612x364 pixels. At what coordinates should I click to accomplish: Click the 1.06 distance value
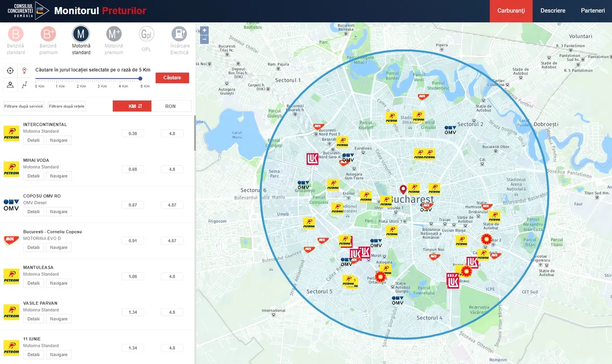click(x=133, y=277)
